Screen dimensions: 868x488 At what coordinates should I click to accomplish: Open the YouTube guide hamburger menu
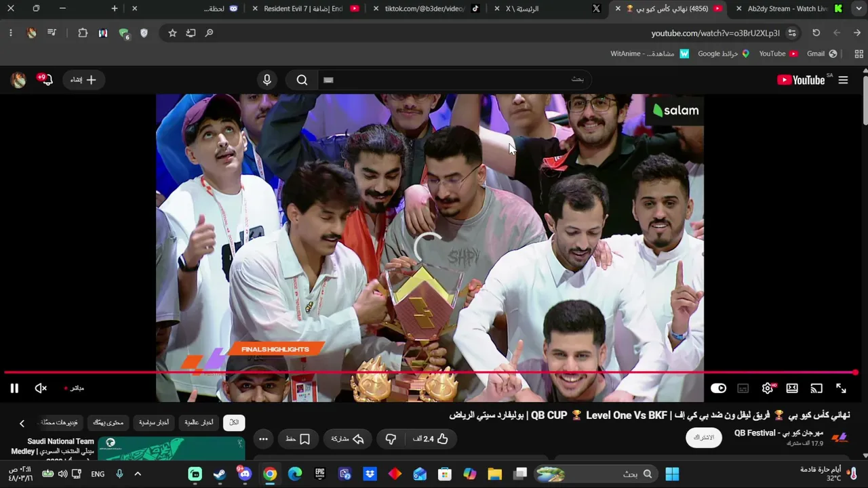point(843,80)
